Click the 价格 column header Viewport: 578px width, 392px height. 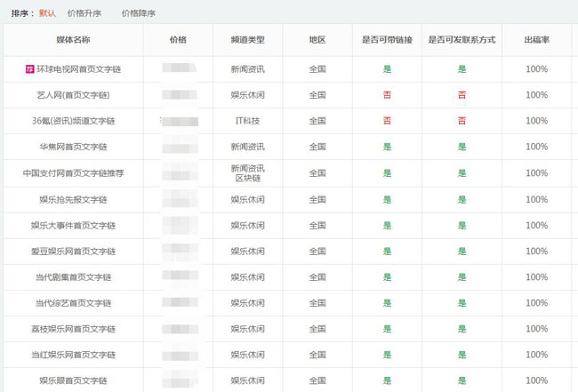(178, 40)
